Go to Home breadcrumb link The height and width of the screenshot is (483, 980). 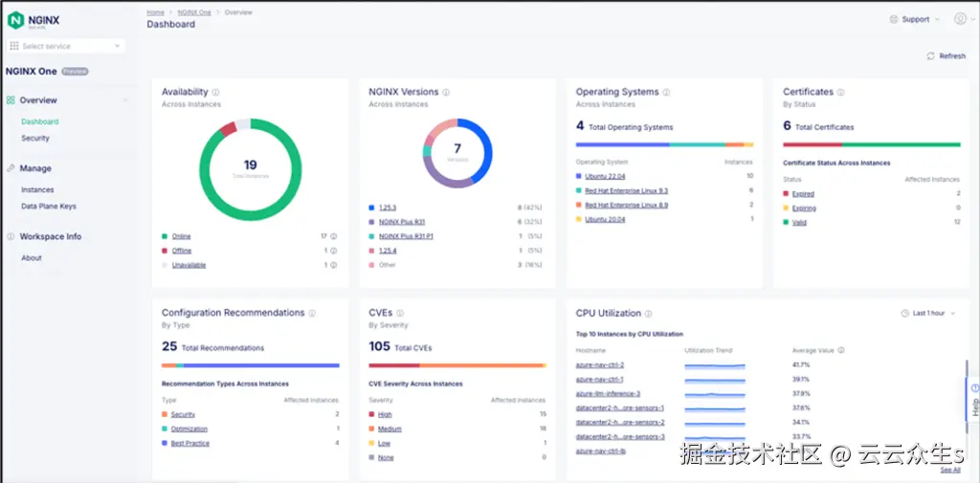click(x=156, y=12)
